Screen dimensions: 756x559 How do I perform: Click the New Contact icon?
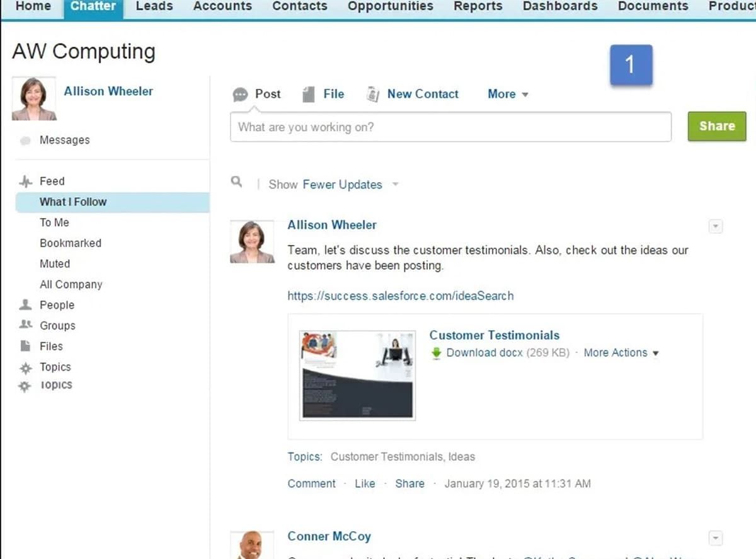tap(374, 93)
